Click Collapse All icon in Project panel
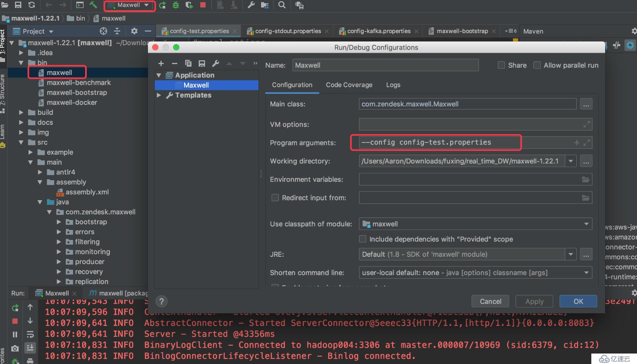 pos(117,31)
